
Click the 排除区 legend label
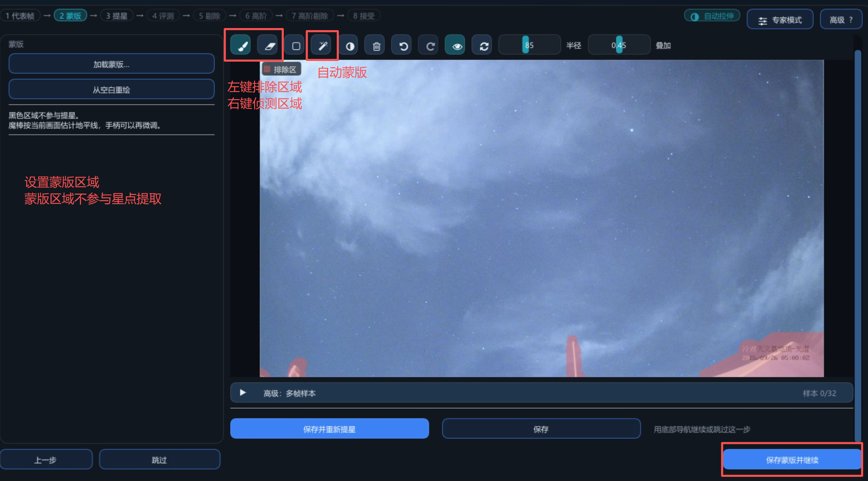click(x=281, y=69)
